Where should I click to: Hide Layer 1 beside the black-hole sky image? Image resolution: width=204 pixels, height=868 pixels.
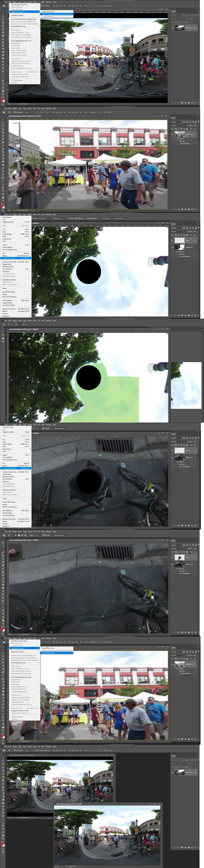tap(172, 241)
